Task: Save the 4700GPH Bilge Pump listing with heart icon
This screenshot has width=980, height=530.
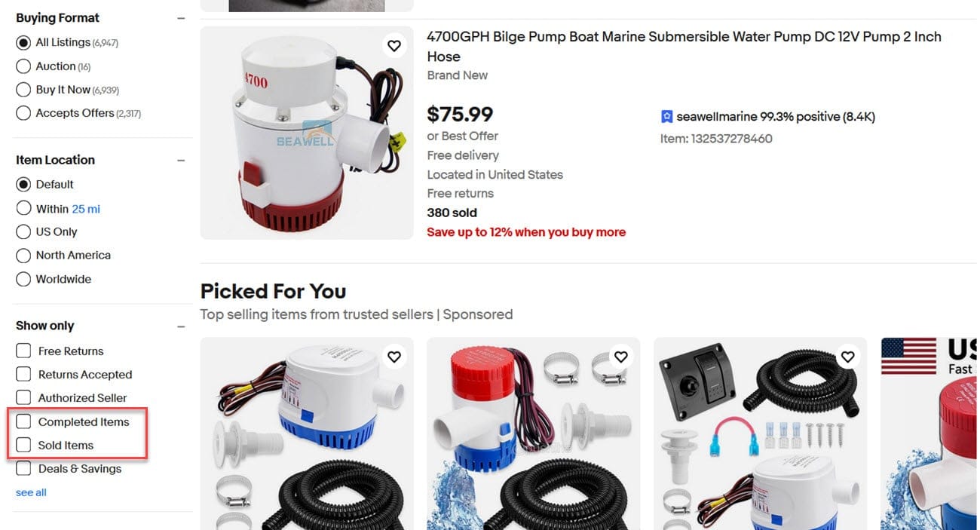Action: coord(394,46)
